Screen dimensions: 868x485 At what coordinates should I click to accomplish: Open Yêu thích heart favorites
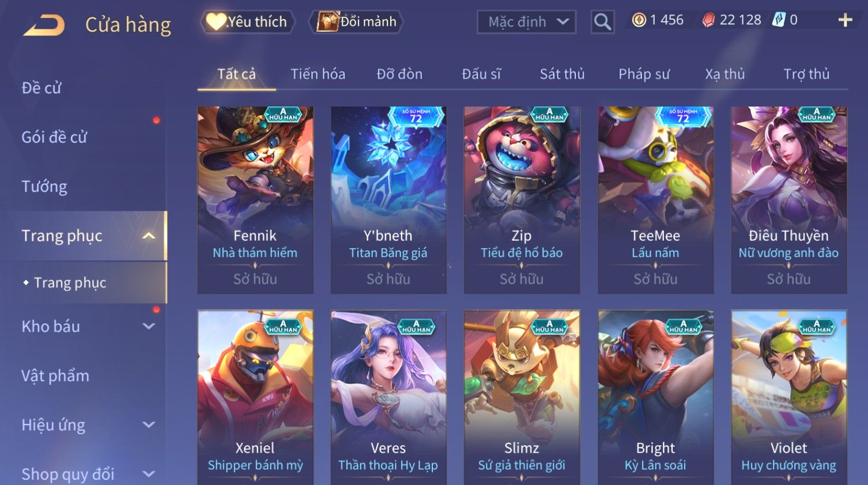pos(247,22)
